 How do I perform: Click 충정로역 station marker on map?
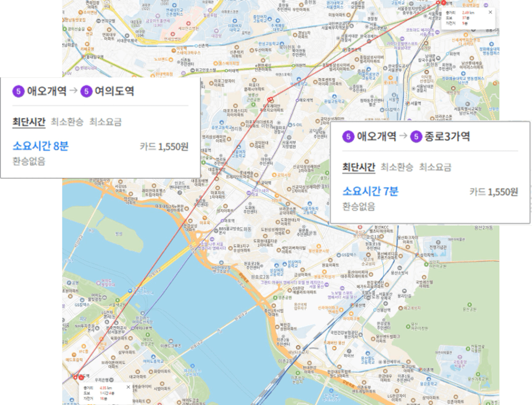[x=345, y=50]
